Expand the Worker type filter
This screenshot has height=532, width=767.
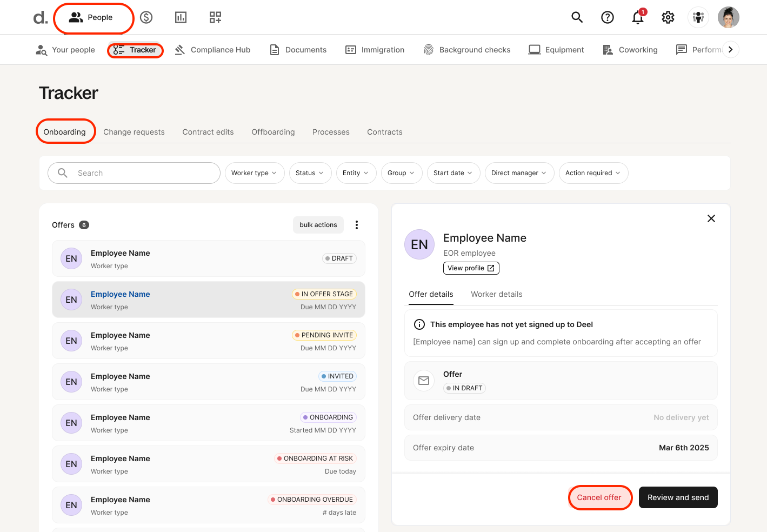pos(254,173)
